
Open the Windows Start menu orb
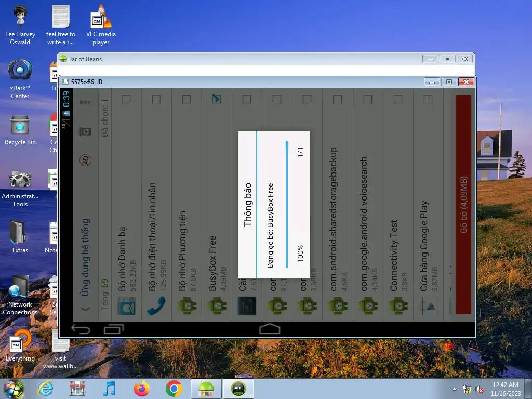[x=14, y=390]
